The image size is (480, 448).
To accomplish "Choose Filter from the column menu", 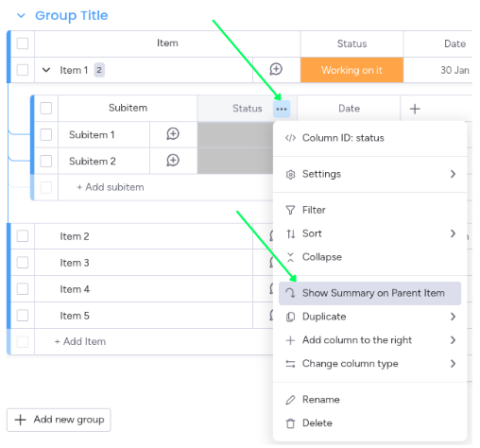I will tap(369, 210).
